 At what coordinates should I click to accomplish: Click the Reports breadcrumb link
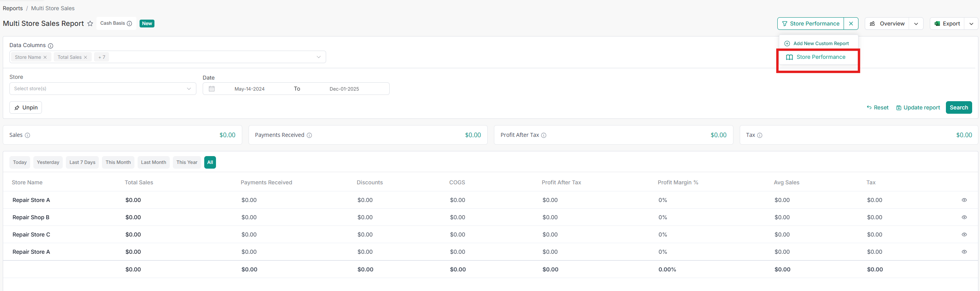click(x=13, y=8)
